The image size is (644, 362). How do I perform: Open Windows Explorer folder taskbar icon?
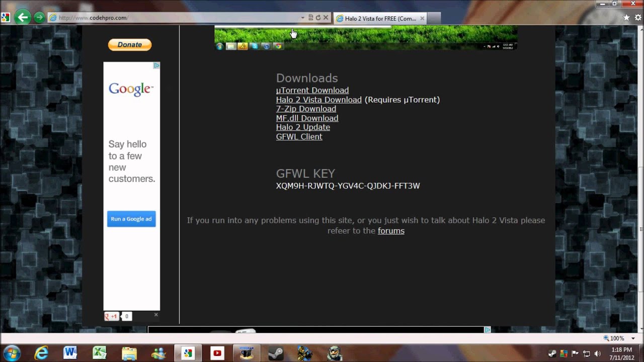point(129,353)
